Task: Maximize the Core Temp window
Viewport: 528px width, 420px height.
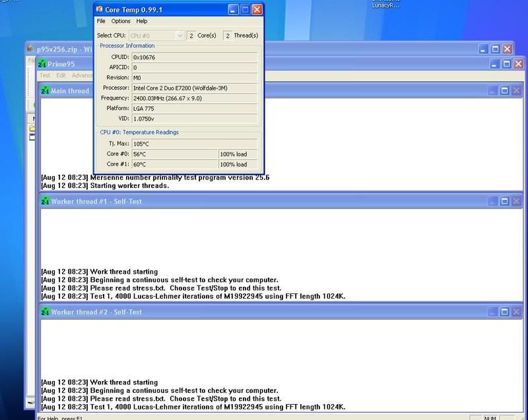Action: [245, 9]
